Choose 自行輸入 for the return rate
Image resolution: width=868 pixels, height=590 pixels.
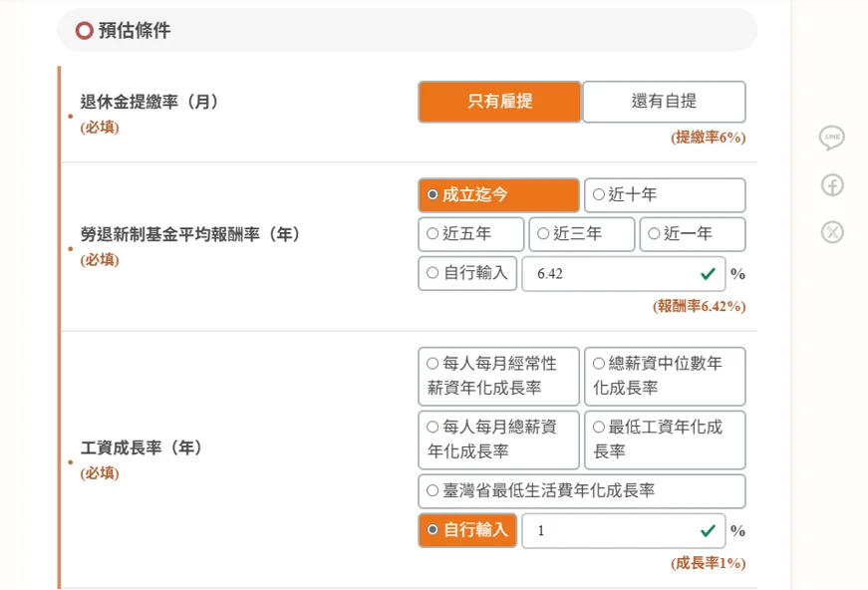(466, 273)
